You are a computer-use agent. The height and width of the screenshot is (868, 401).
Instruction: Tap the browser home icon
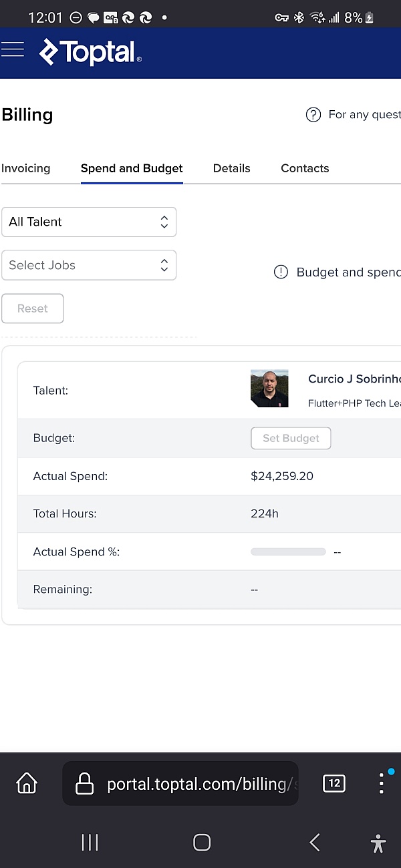pyautogui.click(x=27, y=783)
